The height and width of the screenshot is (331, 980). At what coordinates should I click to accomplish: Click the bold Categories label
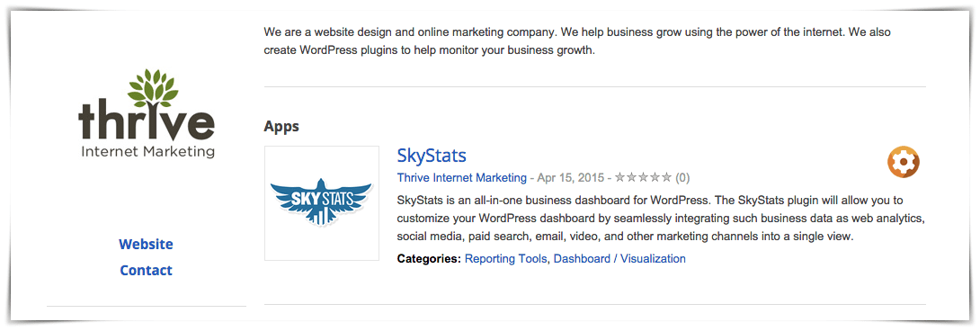coord(429,258)
